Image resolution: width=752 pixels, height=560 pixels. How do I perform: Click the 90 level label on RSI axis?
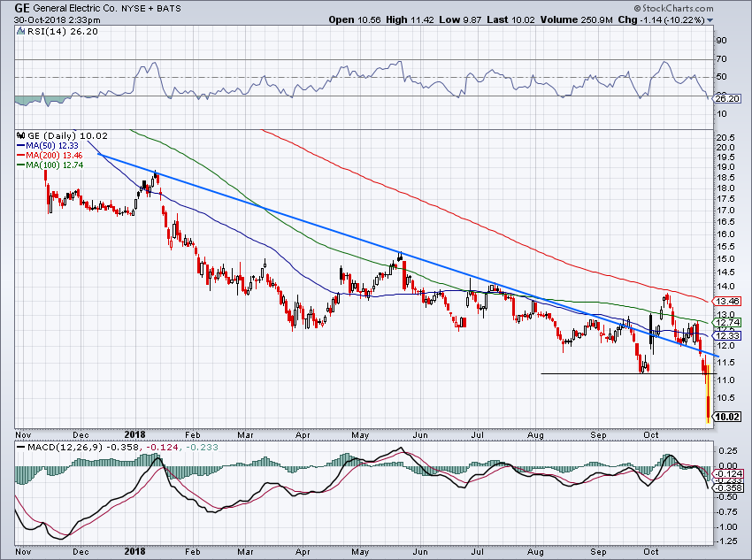tap(721, 41)
